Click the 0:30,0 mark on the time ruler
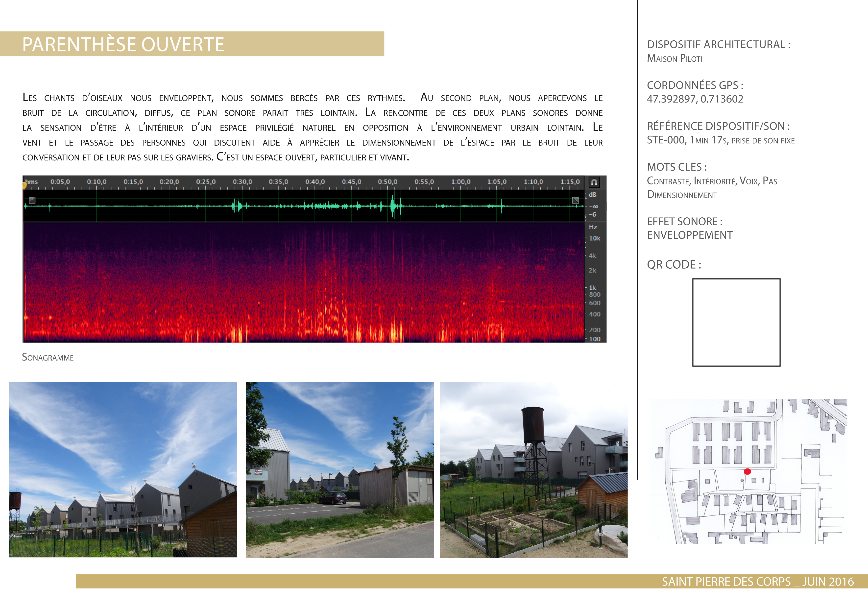The image size is (868, 591). pos(242,182)
